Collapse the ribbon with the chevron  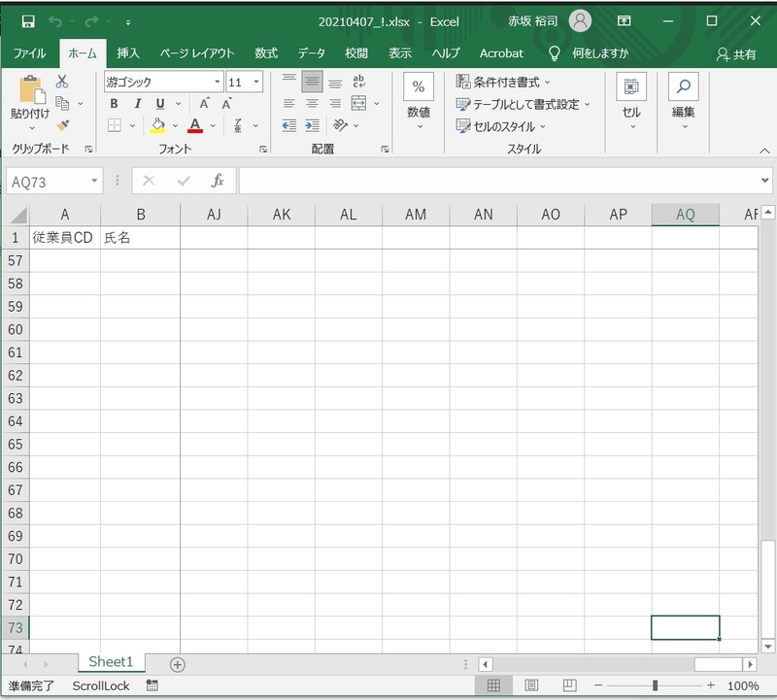pyautogui.click(x=764, y=150)
